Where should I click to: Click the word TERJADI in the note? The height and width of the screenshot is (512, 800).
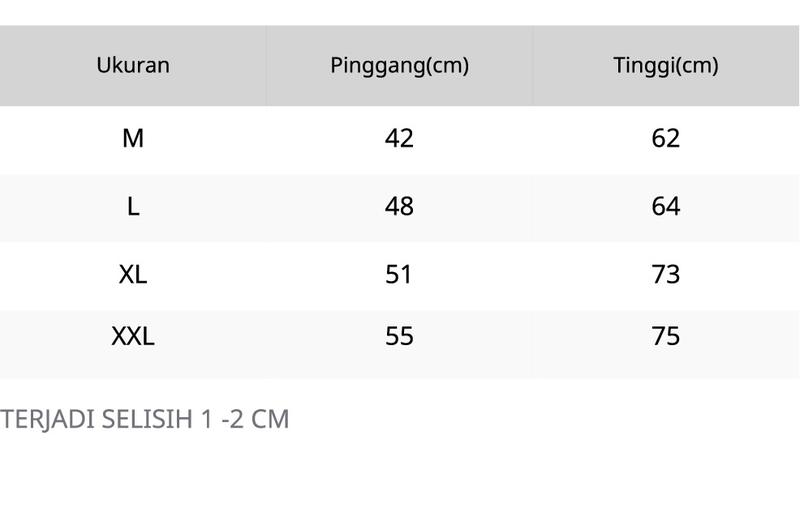(x=47, y=420)
